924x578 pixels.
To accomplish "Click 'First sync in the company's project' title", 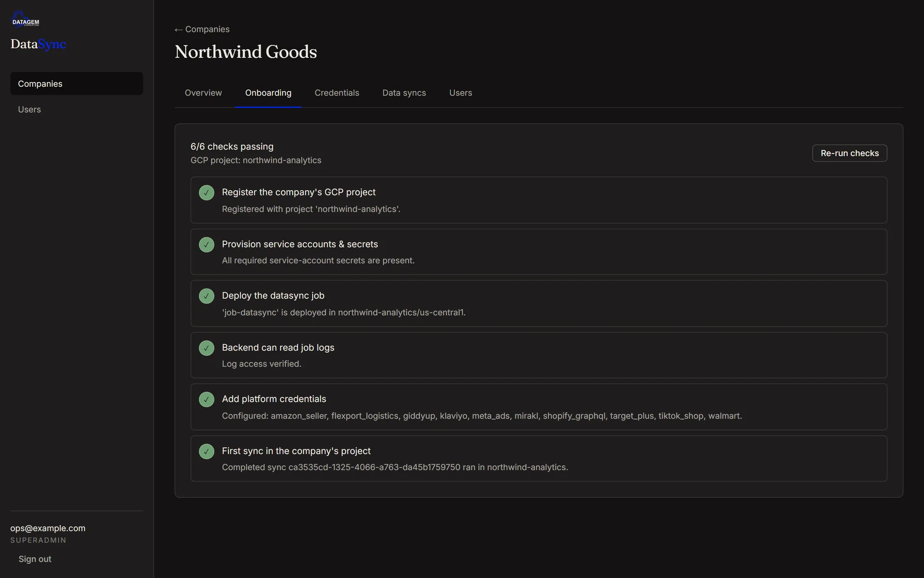I will click(x=296, y=451).
